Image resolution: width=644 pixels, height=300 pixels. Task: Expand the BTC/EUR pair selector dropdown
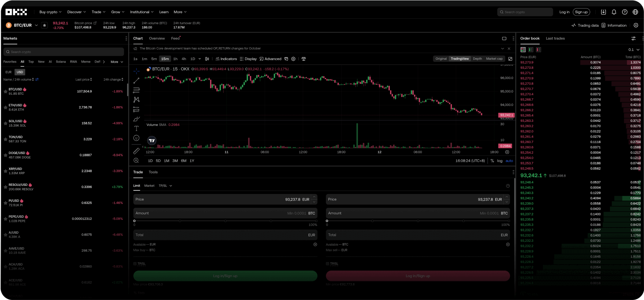36,25
